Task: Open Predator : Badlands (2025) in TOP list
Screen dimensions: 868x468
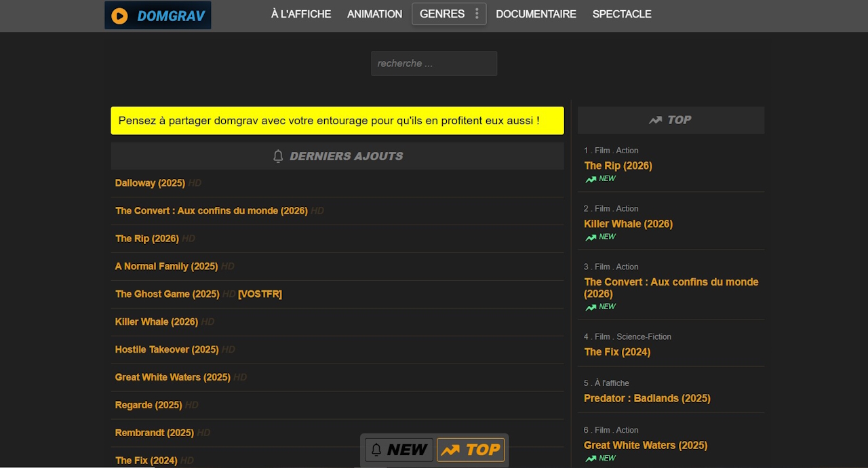Action: (x=647, y=399)
